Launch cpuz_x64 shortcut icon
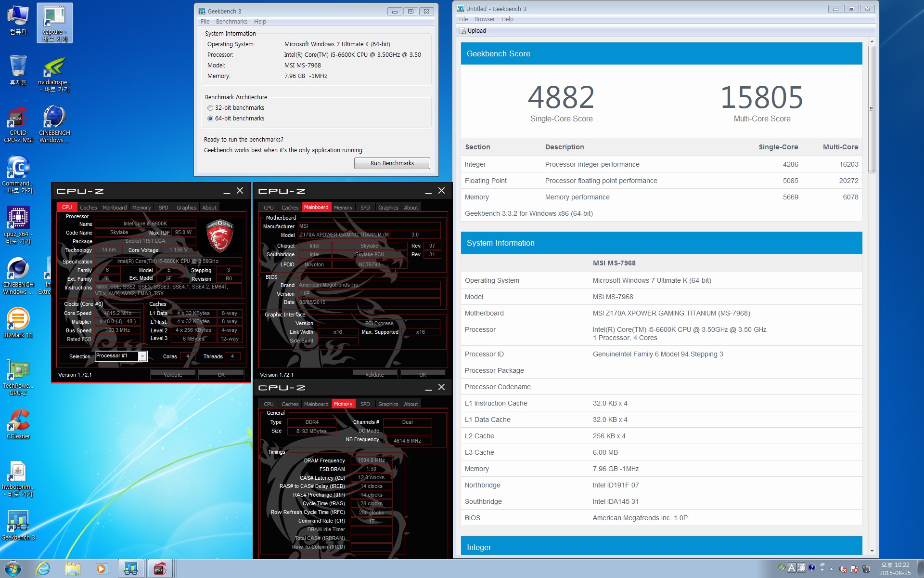Image resolution: width=924 pixels, height=578 pixels. pos(18,225)
